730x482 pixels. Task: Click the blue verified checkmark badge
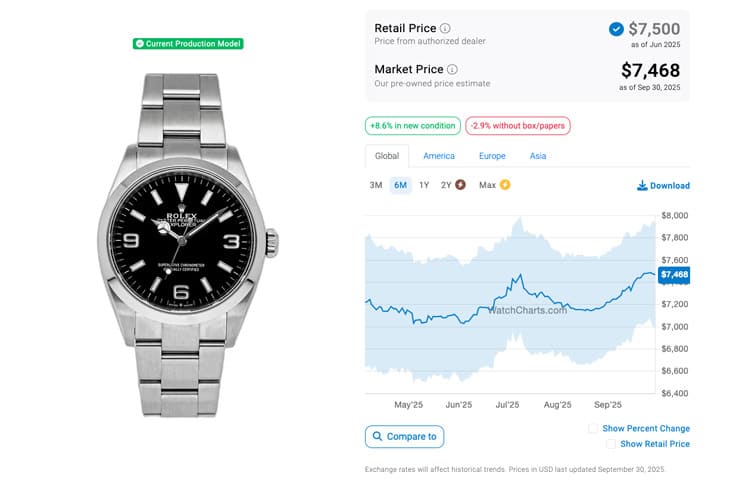pos(616,29)
